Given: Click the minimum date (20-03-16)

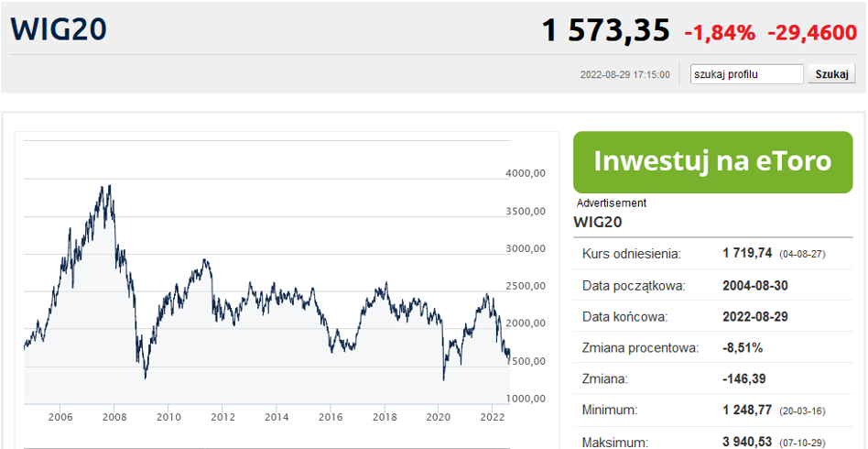Looking at the screenshot, I should (802, 411).
